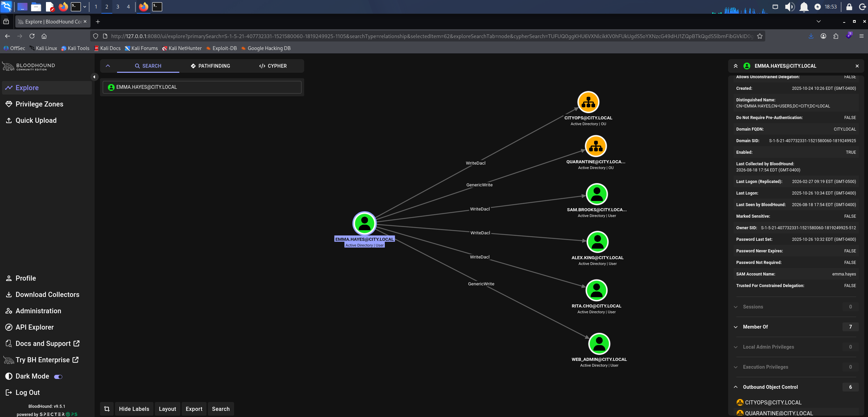Click the Hide Labels button
This screenshot has width=868, height=417.
tap(134, 409)
